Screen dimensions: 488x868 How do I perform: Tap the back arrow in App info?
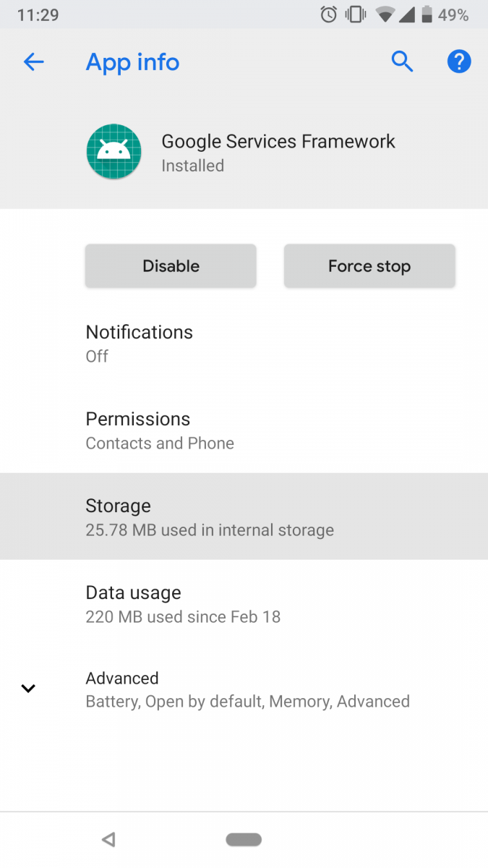[33, 61]
